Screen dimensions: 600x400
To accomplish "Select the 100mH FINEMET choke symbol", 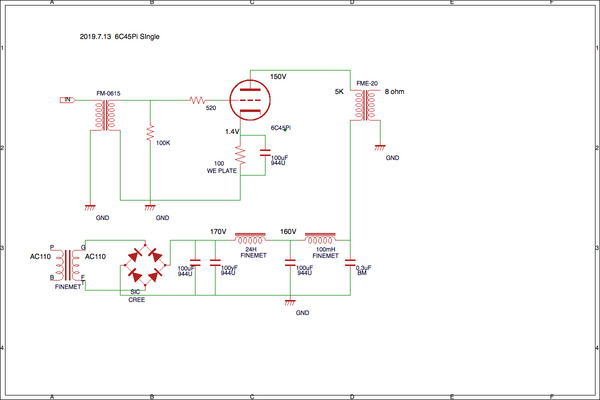I will coord(320,238).
